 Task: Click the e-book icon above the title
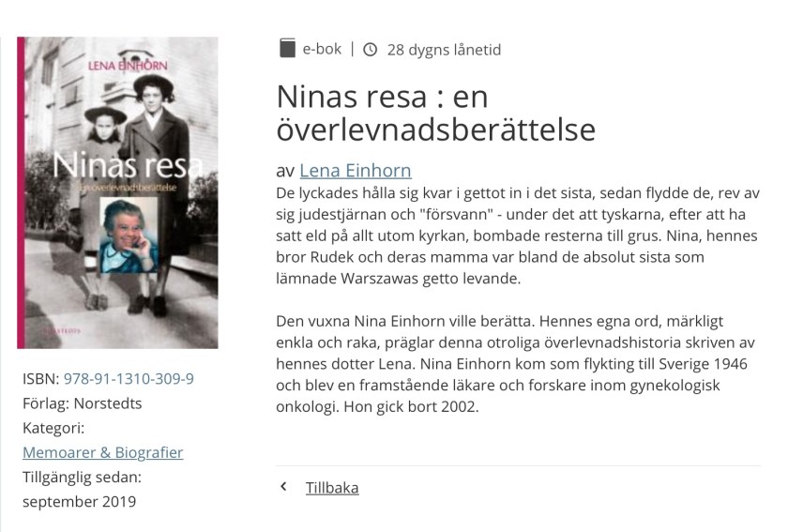[x=287, y=49]
